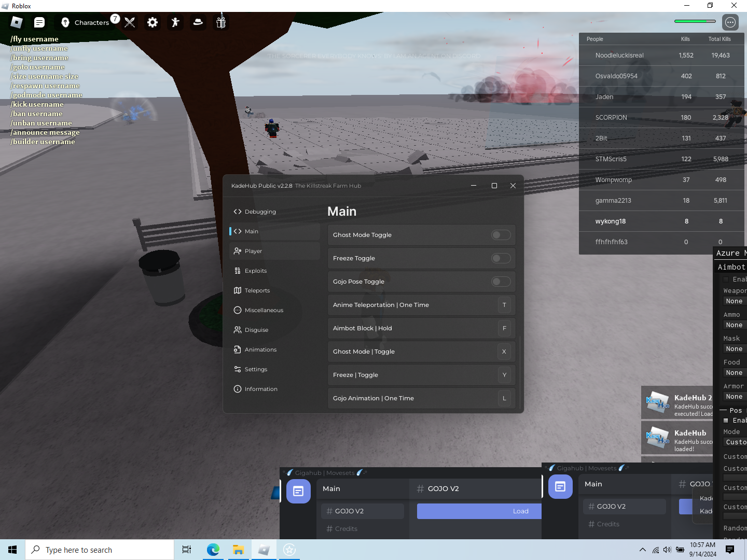Tick the Aimbot Enable checkbox in Azure
This screenshot has height=560, width=747.
pos(726,279)
